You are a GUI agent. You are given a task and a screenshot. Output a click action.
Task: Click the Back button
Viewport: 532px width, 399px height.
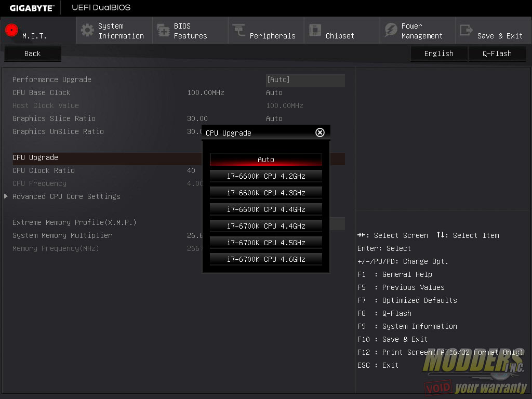(x=33, y=54)
